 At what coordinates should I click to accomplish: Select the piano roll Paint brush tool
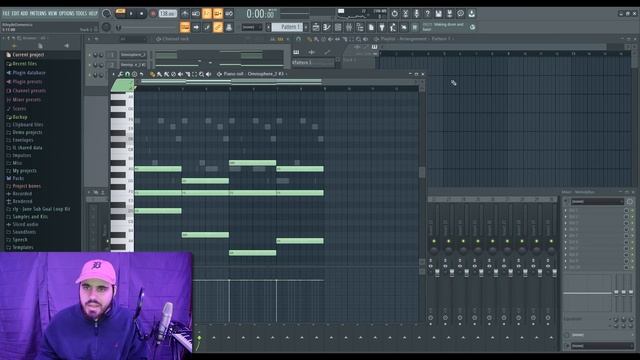point(159,74)
